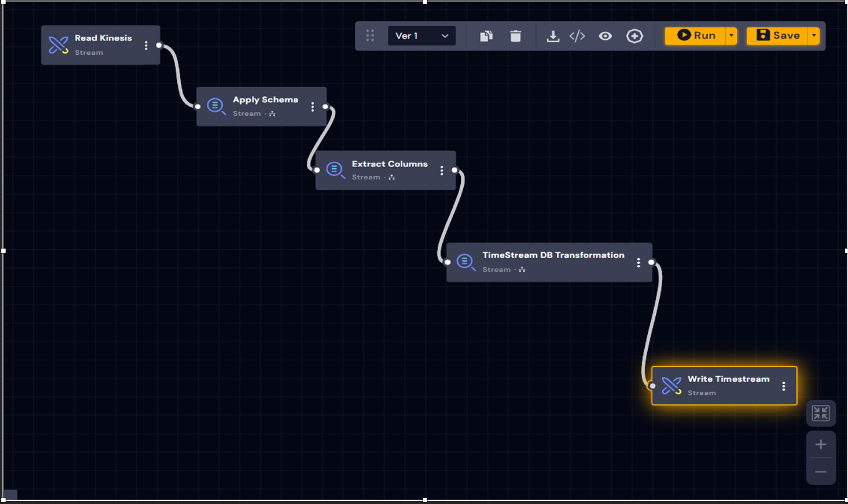
Task: Click TimeStream DB Transformation input port
Action: [x=448, y=262]
